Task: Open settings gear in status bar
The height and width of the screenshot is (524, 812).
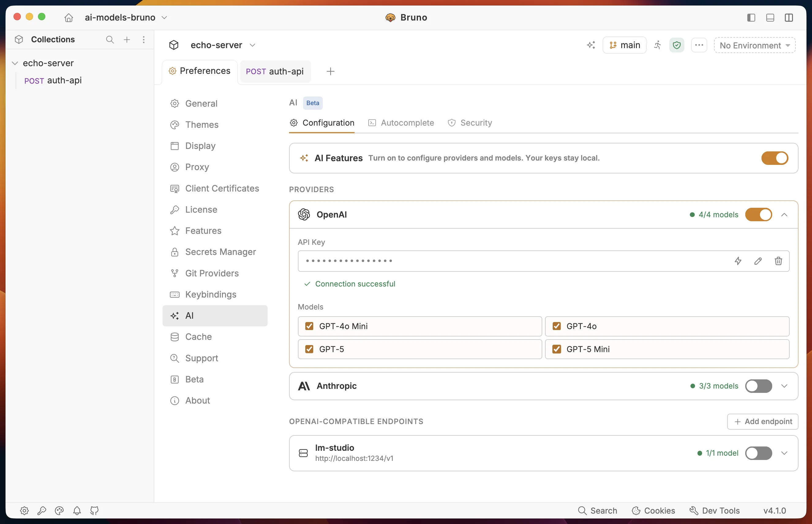Action: [x=24, y=511]
